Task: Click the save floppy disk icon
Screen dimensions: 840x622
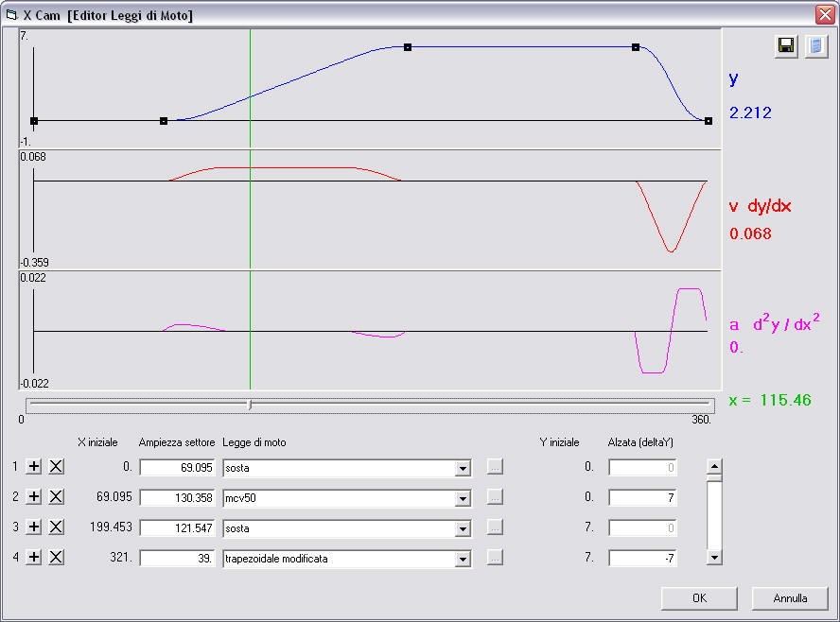Action: coord(786,46)
